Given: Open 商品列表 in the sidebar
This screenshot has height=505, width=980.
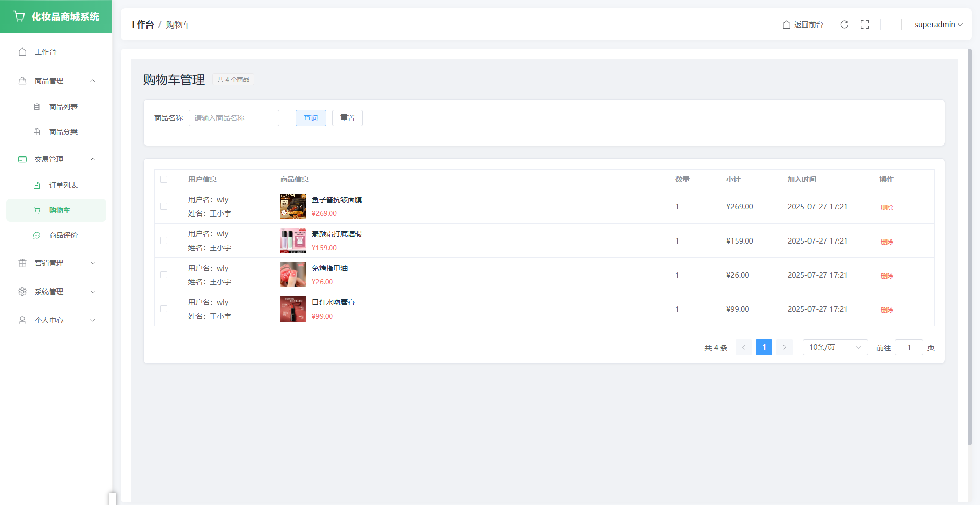Looking at the screenshot, I should coord(63,107).
